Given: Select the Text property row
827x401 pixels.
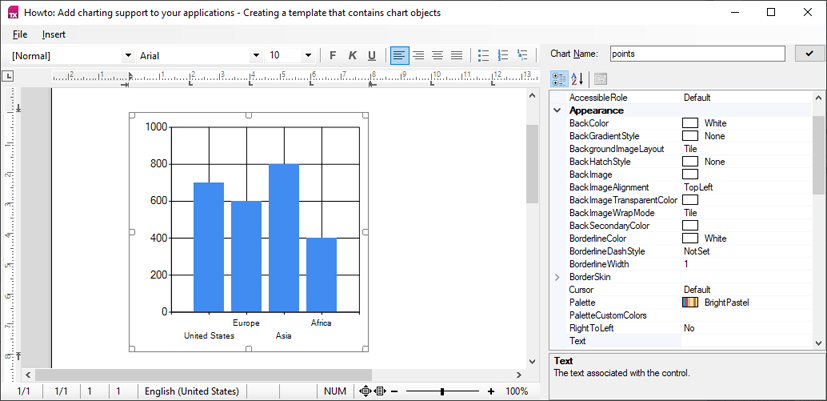Looking at the screenshot, I should 689,341.
